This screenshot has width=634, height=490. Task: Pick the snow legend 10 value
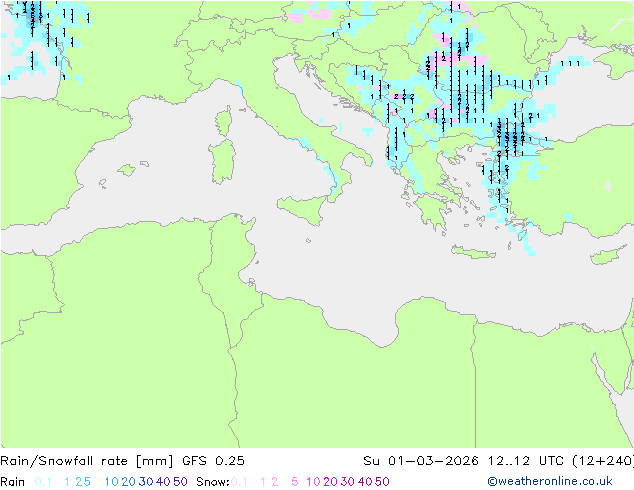click(x=313, y=482)
